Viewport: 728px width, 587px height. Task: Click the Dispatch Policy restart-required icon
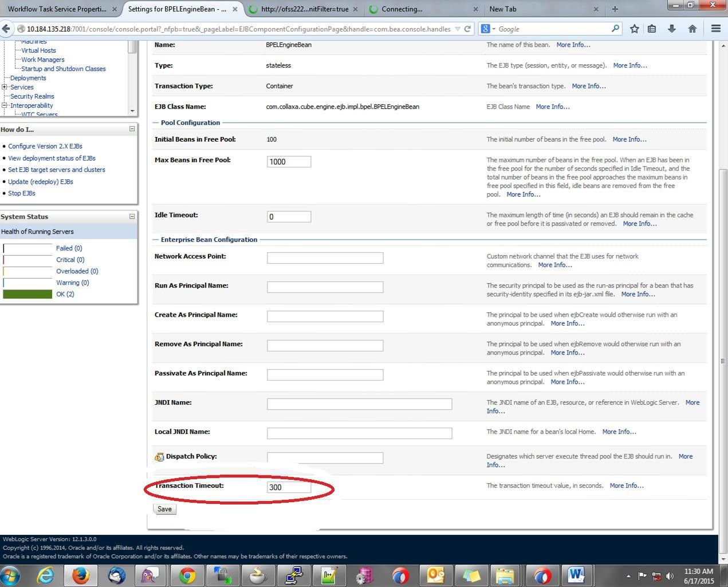point(159,457)
